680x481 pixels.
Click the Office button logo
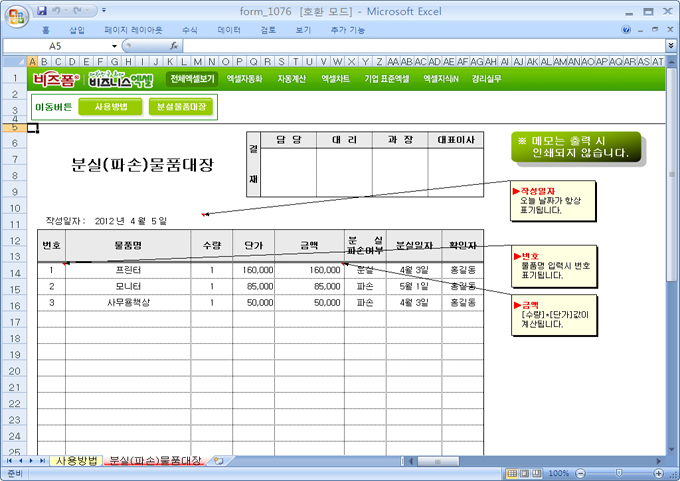pos(15,14)
